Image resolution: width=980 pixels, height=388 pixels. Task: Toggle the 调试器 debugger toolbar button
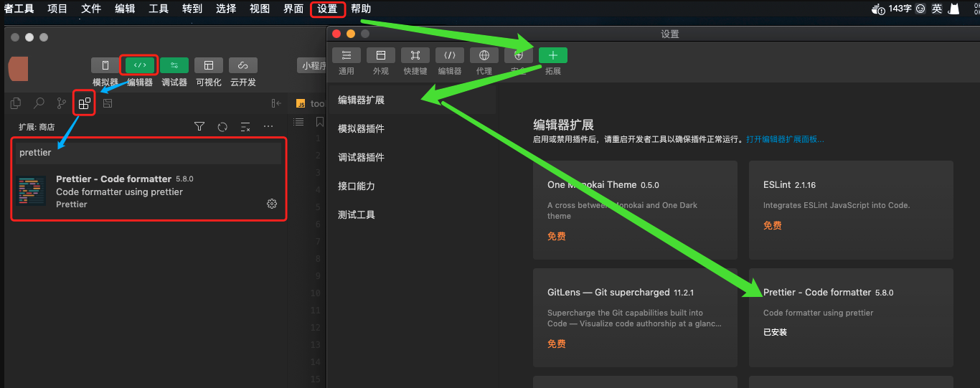tap(174, 65)
